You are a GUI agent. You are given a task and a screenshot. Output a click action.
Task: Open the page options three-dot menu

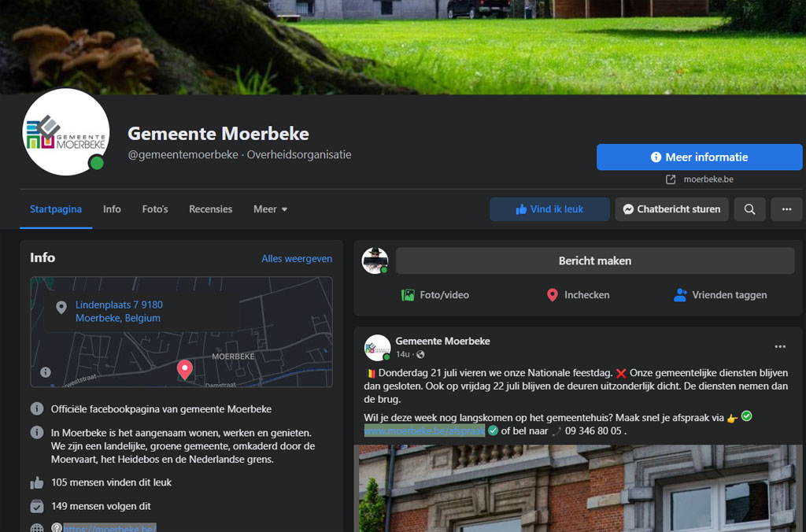(x=786, y=209)
